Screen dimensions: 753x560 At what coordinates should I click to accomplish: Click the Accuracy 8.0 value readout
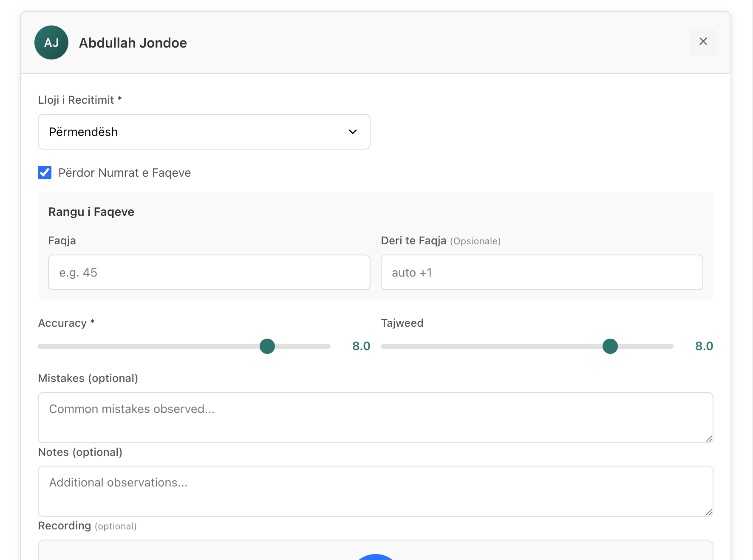pos(361,346)
